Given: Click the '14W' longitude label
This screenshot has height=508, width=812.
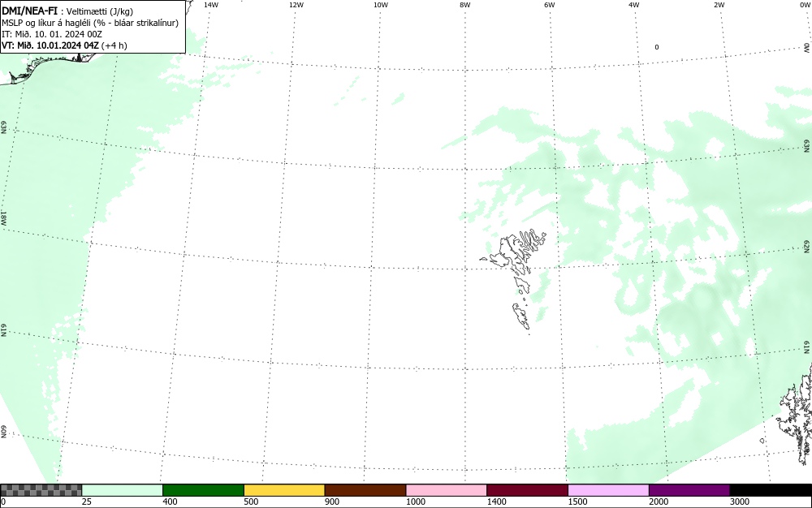Looking at the screenshot, I should [211, 5].
